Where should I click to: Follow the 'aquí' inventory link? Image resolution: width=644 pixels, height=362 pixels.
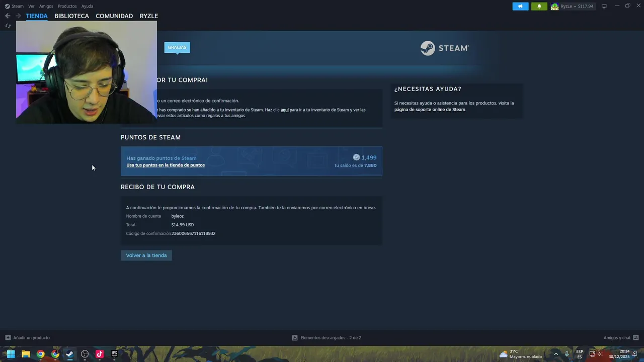pyautogui.click(x=284, y=110)
